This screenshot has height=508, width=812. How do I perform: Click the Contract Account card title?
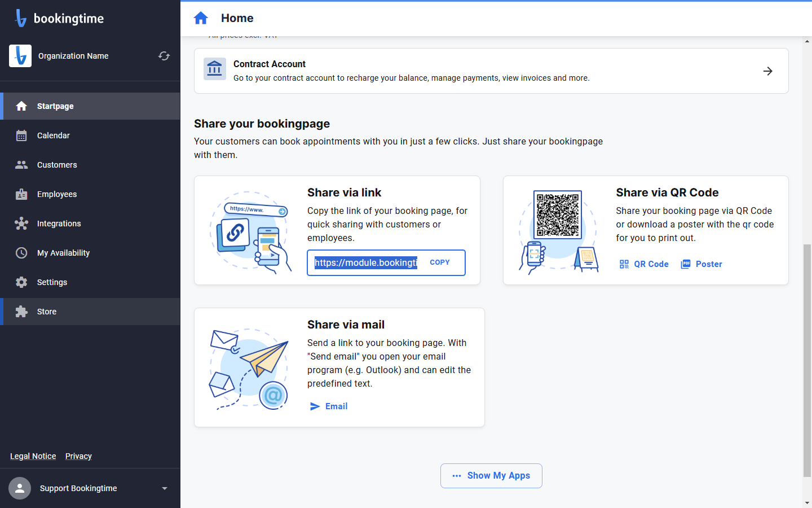[270, 64]
